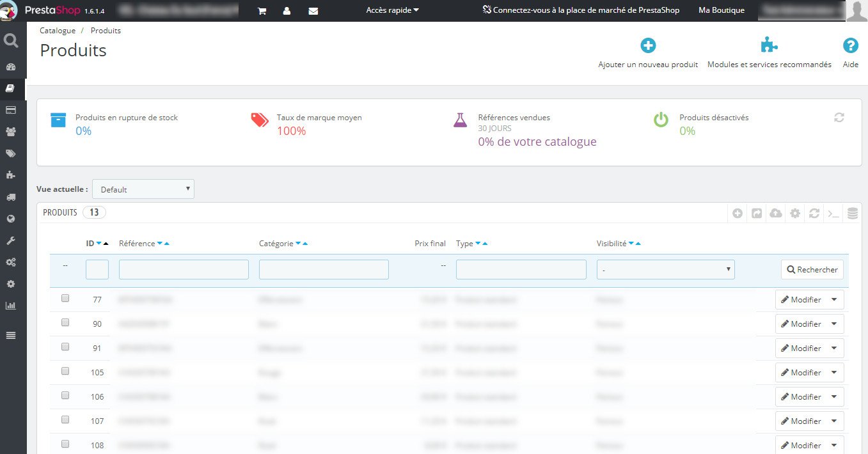Click the database export to SQL manager icon

852,214
